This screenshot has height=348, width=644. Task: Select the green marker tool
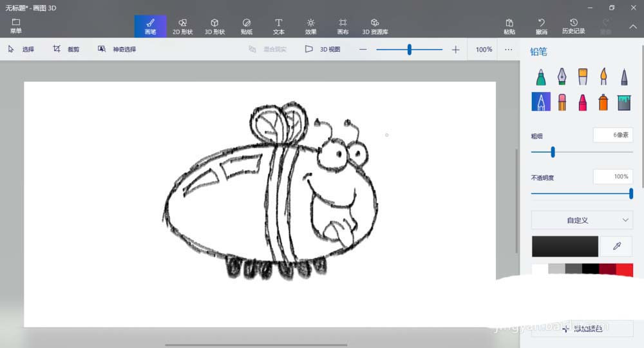pos(541,77)
